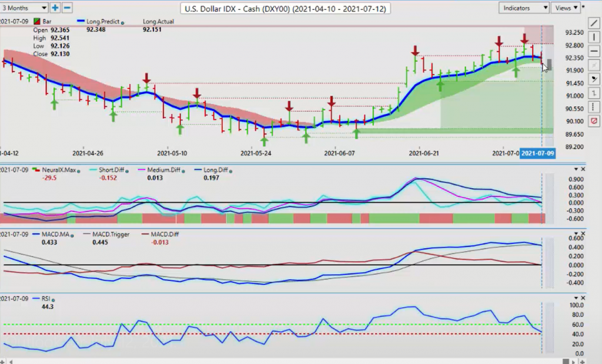This screenshot has width=602, height=364.
Task: Toggle the RSI indicator dot
Action: [53, 299]
